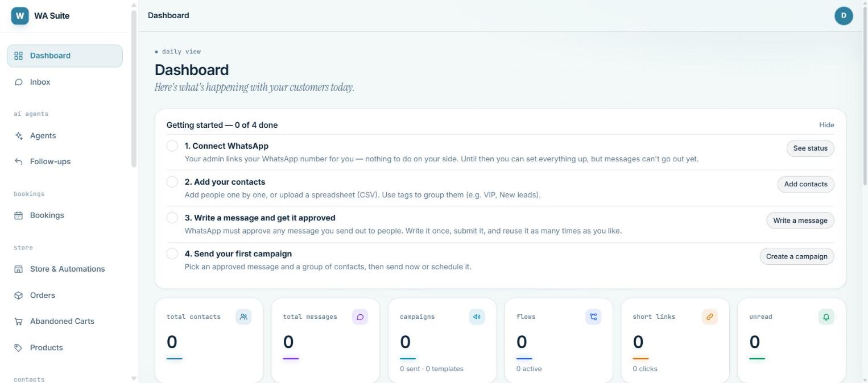Click the Store & Automations shop icon
The image size is (868, 383).
(18, 269)
